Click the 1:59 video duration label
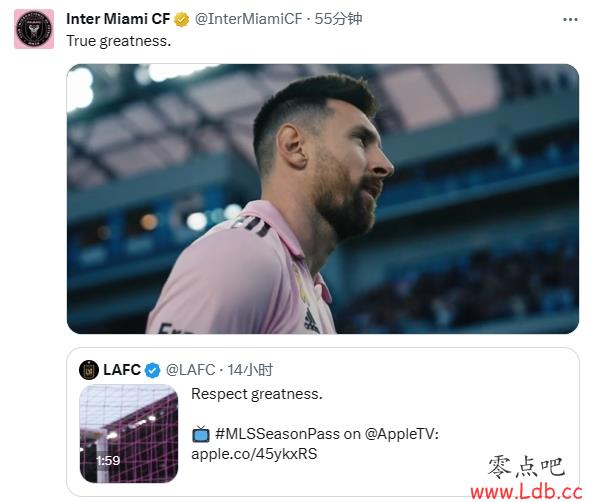The width and height of the screenshot is (592, 502). tap(108, 460)
